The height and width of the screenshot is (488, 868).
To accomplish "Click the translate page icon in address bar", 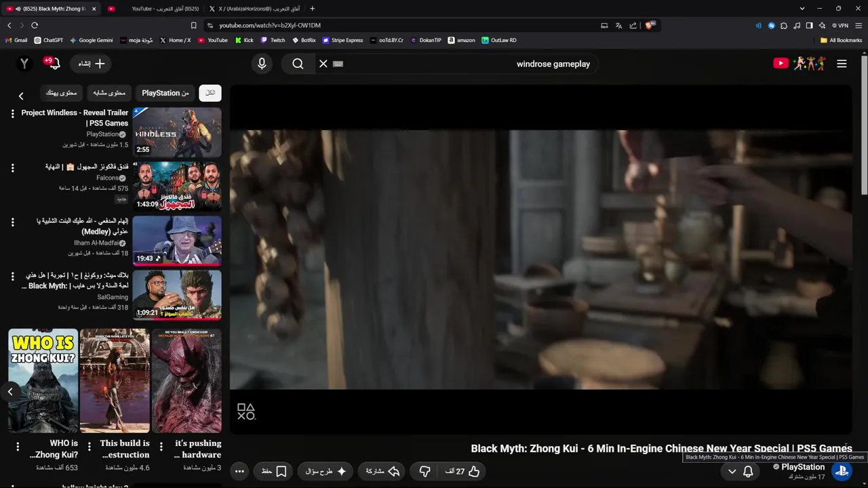I will coord(618,25).
